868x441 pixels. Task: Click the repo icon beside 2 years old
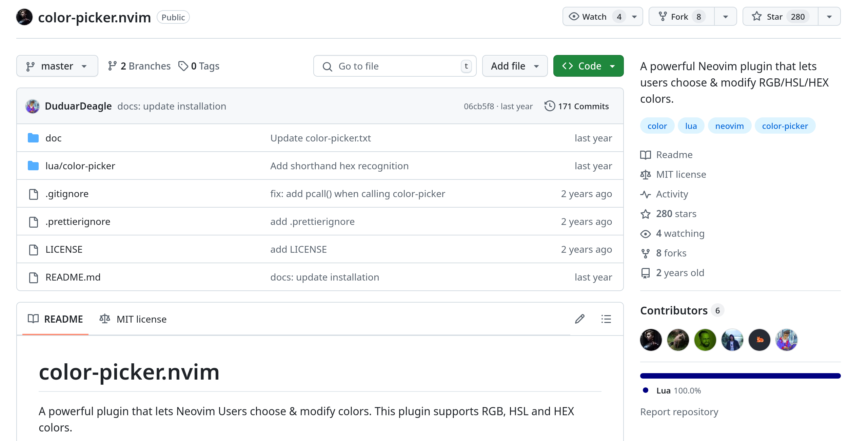click(x=646, y=273)
